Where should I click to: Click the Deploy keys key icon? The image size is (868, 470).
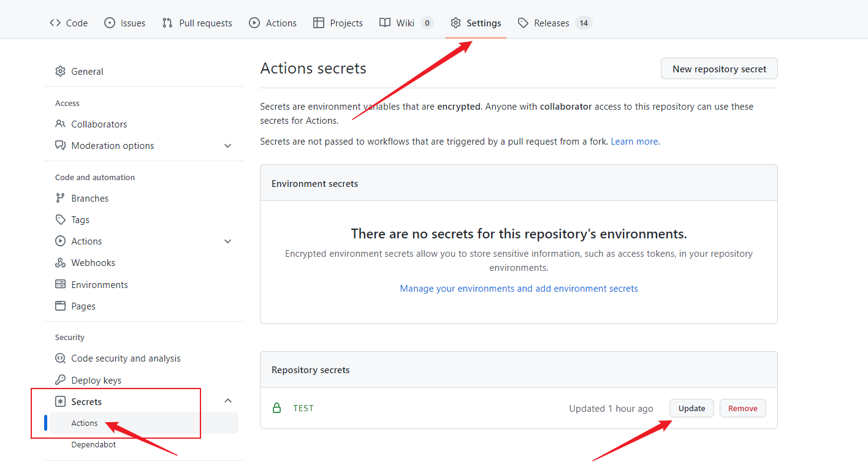pyautogui.click(x=60, y=380)
